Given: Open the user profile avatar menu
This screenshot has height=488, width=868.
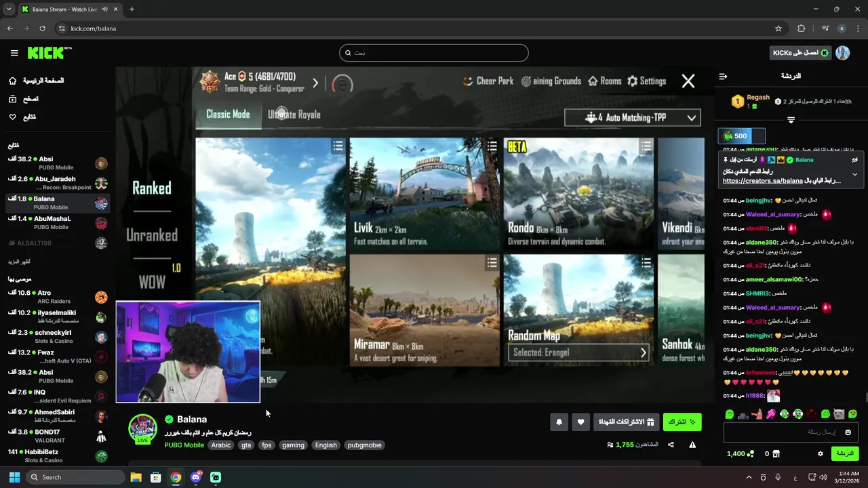Looking at the screenshot, I should (x=843, y=53).
